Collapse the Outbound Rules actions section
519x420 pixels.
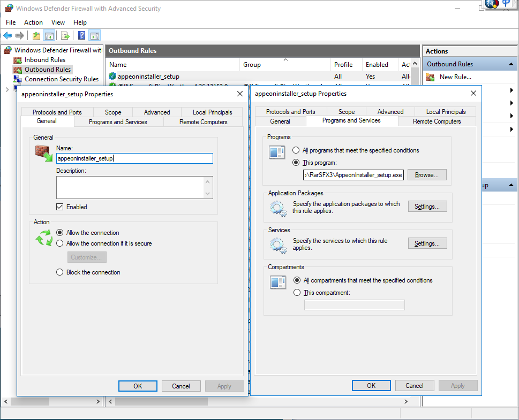pos(511,64)
